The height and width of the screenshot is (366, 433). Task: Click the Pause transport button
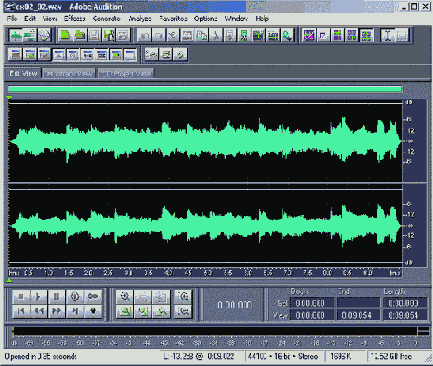[57, 297]
